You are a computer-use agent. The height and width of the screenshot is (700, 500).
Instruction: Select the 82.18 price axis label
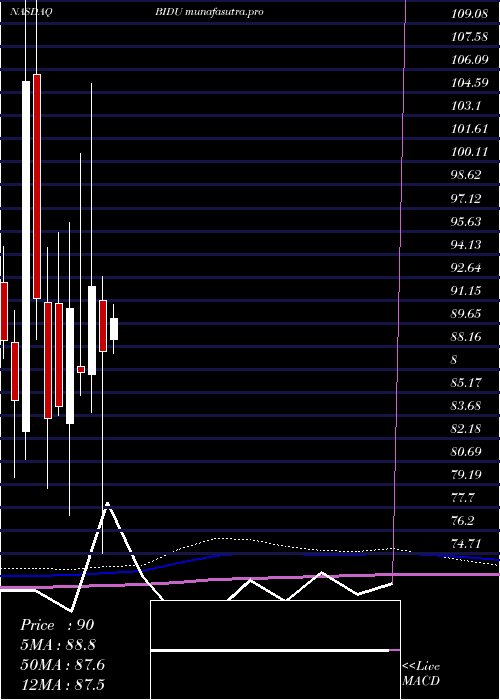coord(467,429)
